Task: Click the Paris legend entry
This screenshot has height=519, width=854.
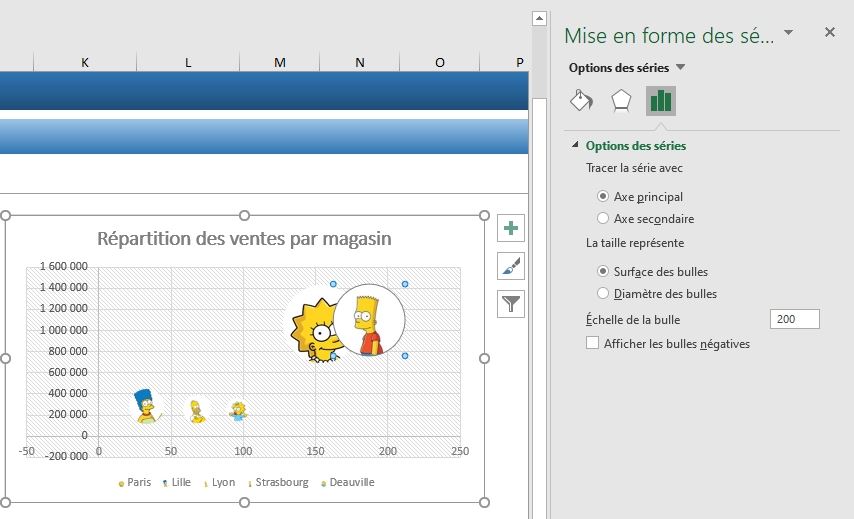Action: 135,483
